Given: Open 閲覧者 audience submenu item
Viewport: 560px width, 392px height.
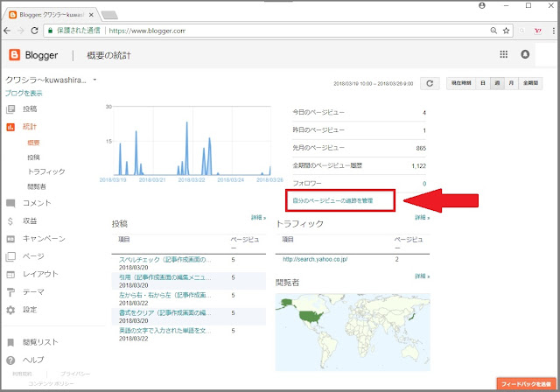Looking at the screenshot, I should coord(37,186).
